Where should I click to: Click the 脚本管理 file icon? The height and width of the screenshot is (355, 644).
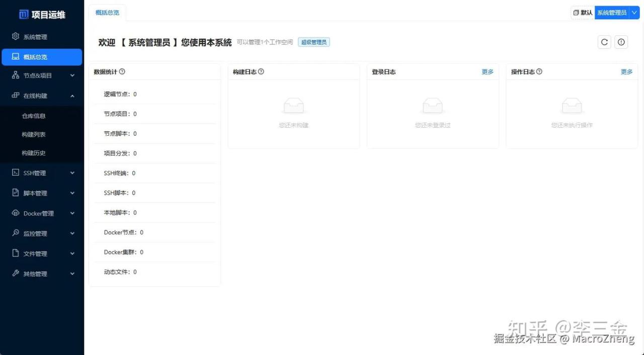tap(16, 193)
